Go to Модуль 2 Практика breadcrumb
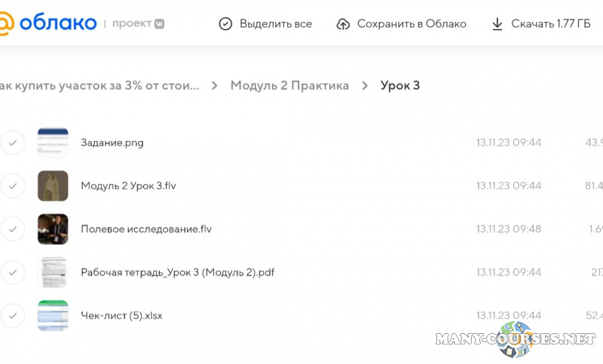This screenshot has width=603, height=364. pyautogui.click(x=289, y=85)
